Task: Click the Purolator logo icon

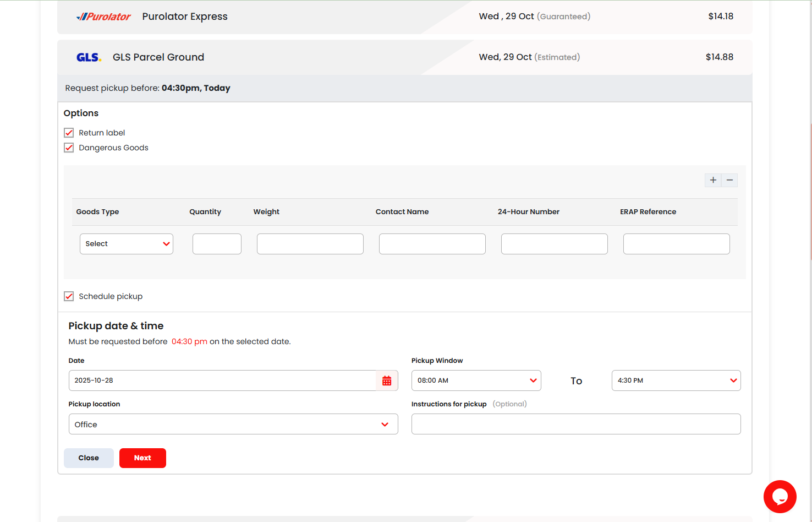Action: pyautogui.click(x=104, y=17)
